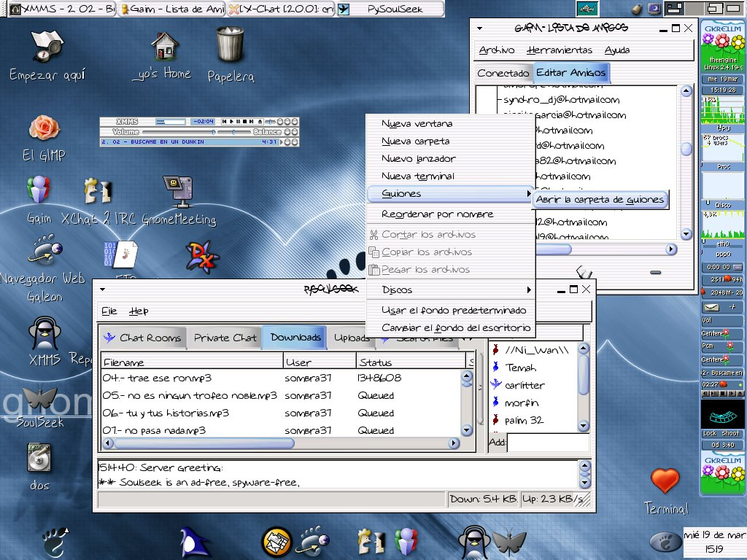Adjust the XMMS Balance slider
747x560 pixels.
[234, 132]
